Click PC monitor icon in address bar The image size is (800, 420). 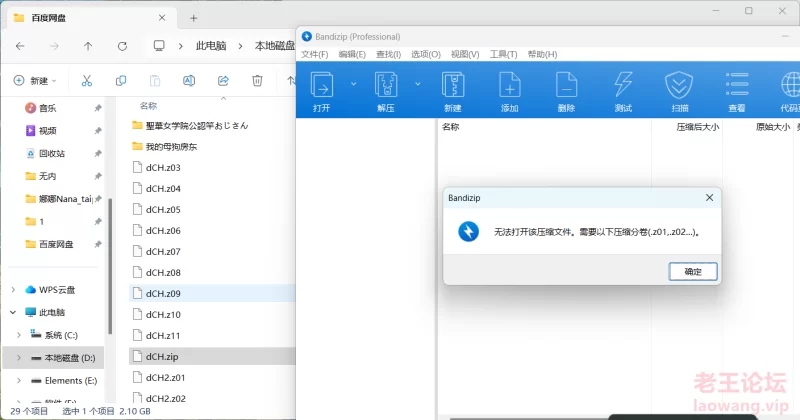tap(159, 45)
